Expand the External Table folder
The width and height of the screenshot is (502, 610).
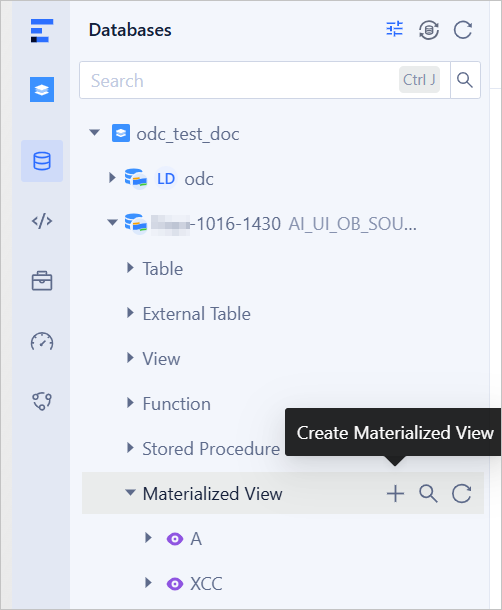coord(130,313)
